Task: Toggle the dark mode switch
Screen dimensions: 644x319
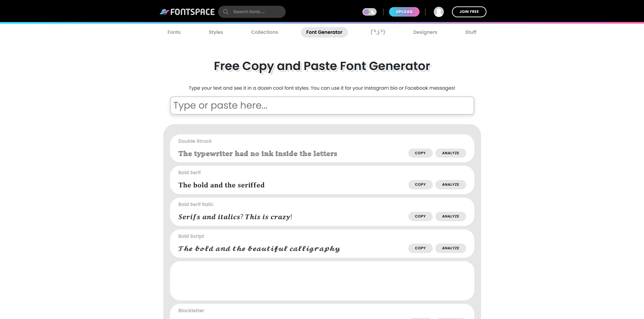Action: click(369, 12)
